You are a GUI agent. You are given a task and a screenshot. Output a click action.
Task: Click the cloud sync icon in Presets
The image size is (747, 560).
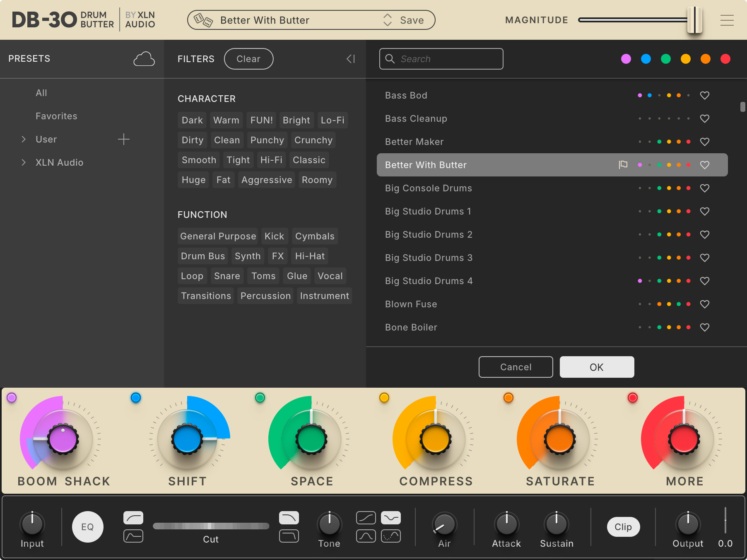[144, 59]
